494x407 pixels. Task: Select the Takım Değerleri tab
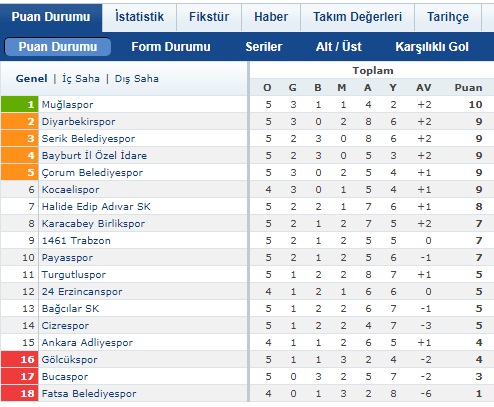[357, 17]
